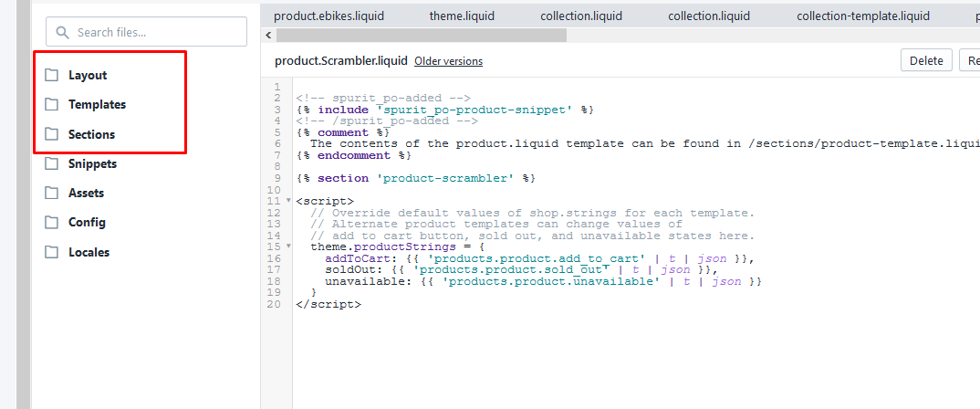Click the Sections folder icon
980x409 pixels.
point(51,134)
